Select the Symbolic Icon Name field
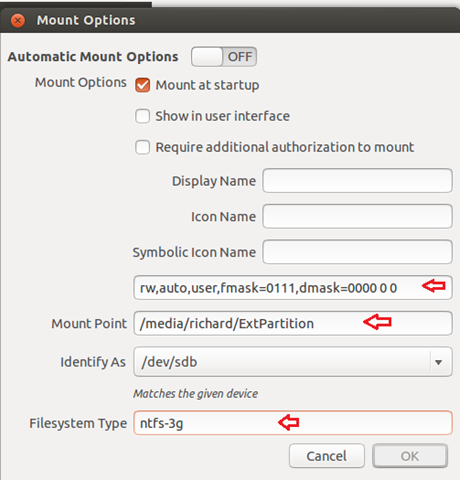 [x=357, y=252]
